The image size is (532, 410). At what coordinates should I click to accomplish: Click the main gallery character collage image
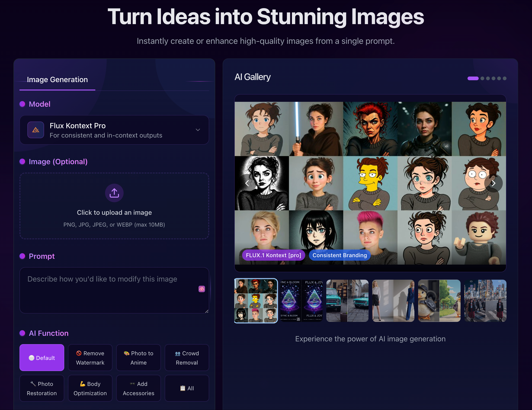point(370,183)
